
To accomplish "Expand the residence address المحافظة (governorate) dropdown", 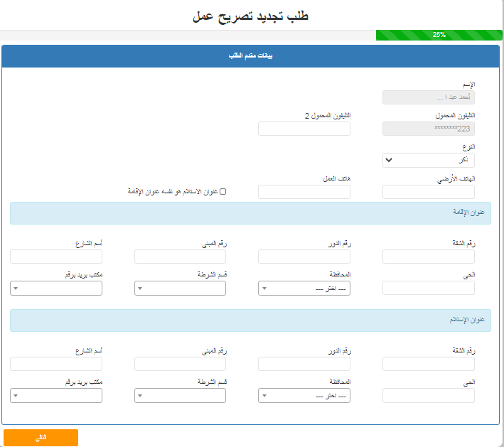I will pyautogui.click(x=304, y=289).
